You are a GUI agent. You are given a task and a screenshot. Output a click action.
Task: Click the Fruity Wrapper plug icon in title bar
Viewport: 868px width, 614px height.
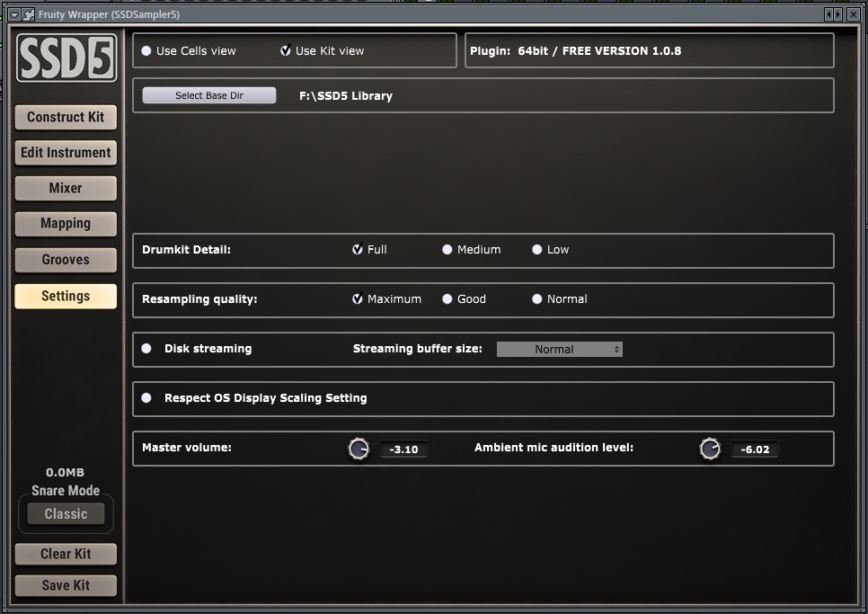coord(29,15)
